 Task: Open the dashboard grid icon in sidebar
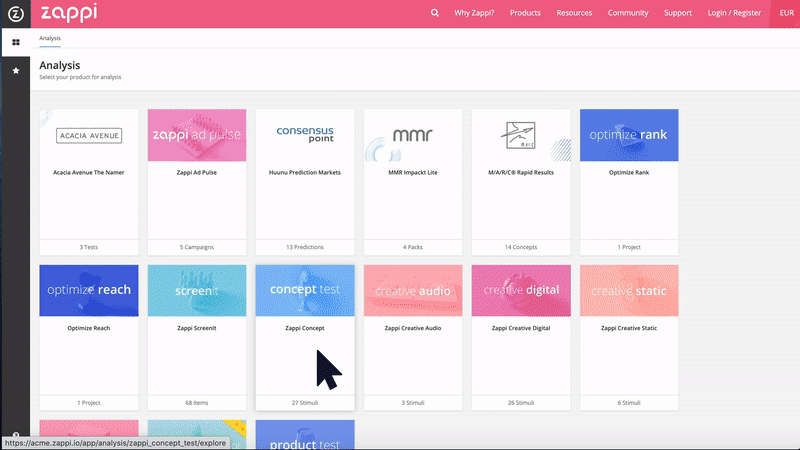[x=16, y=42]
